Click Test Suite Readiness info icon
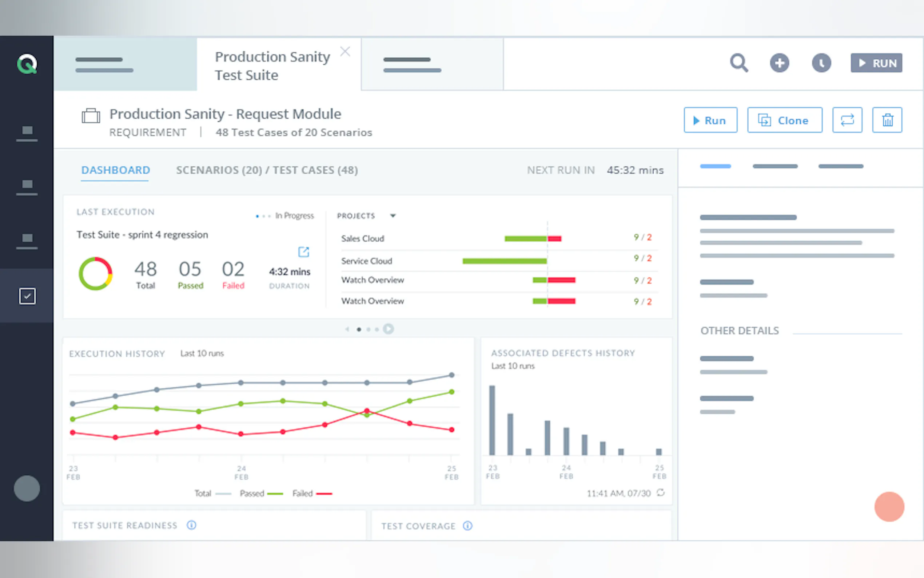Viewport: 924px width, 578px height. pyautogui.click(x=191, y=525)
